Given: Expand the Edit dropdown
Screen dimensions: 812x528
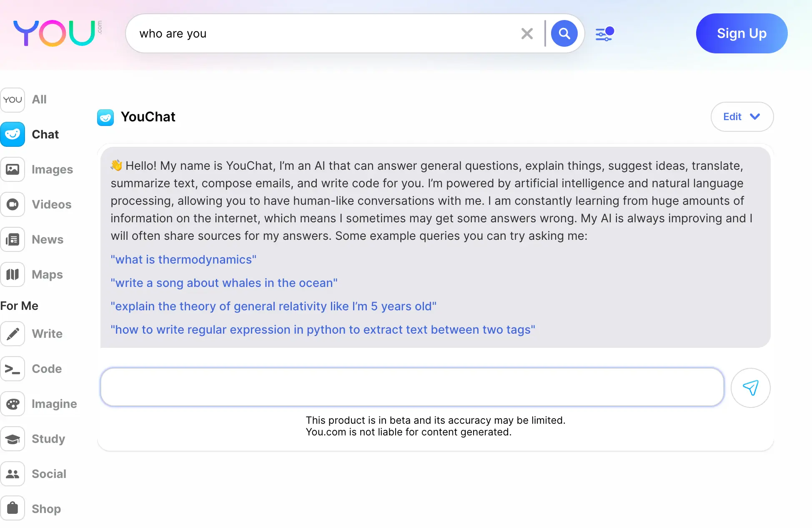Looking at the screenshot, I should pos(742,117).
